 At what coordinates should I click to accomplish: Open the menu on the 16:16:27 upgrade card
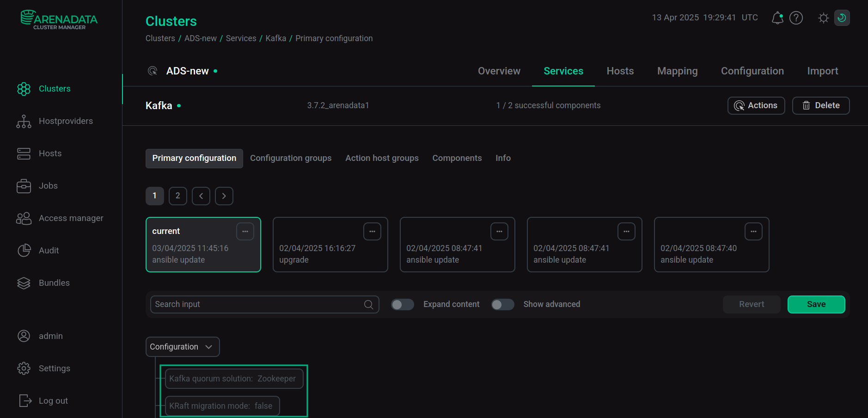click(x=372, y=231)
